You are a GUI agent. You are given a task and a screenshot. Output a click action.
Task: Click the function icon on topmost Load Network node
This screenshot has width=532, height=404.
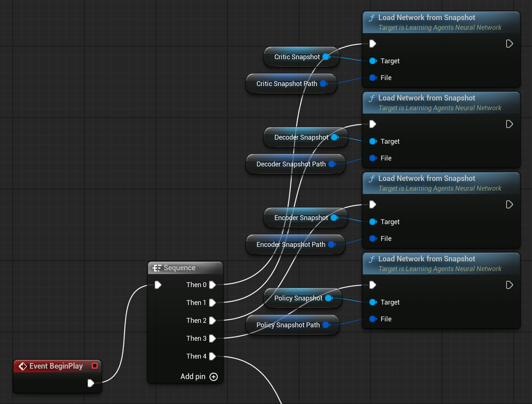(371, 17)
